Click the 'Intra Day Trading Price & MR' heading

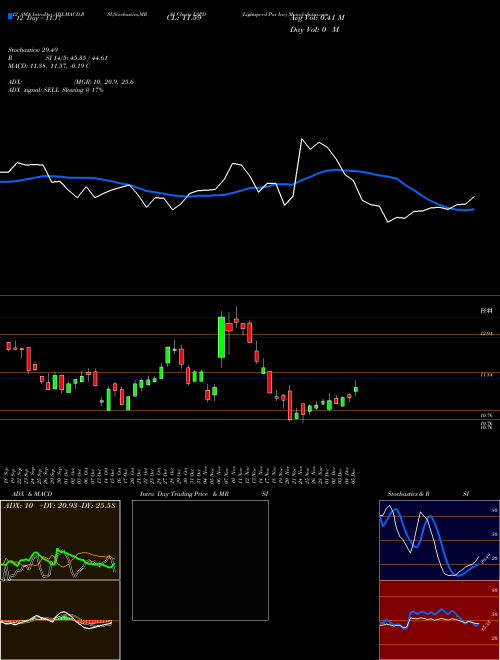click(184, 494)
